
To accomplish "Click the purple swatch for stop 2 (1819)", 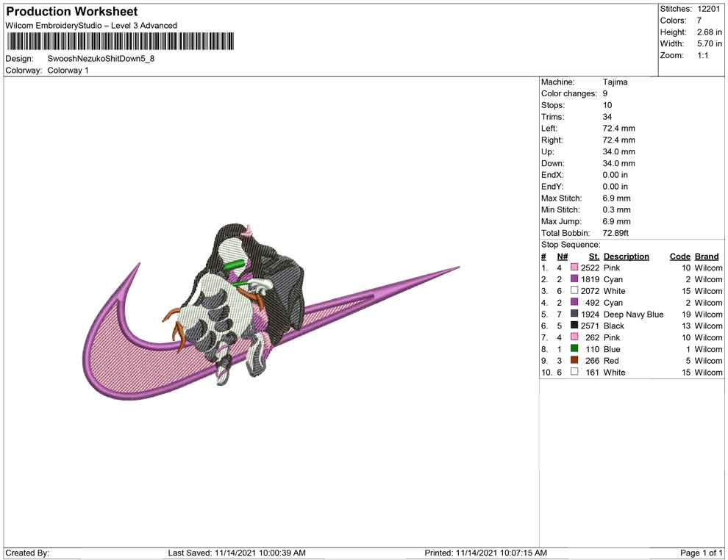I will (x=574, y=279).
